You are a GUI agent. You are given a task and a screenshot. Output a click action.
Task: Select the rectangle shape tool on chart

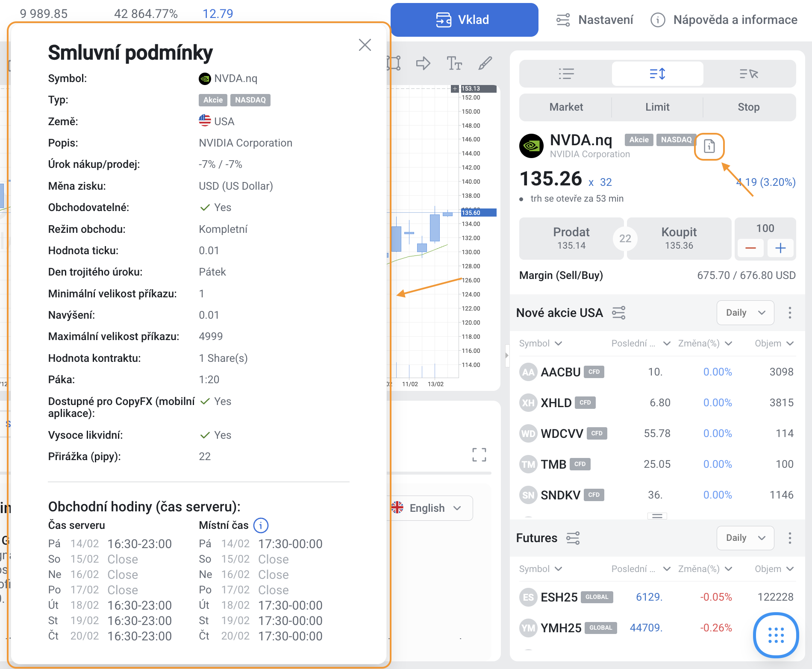point(394,64)
